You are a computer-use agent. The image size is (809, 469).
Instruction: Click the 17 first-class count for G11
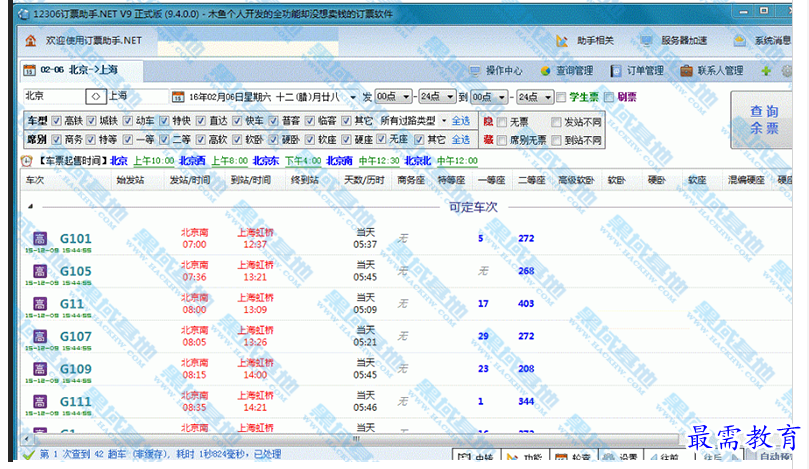[x=483, y=303]
